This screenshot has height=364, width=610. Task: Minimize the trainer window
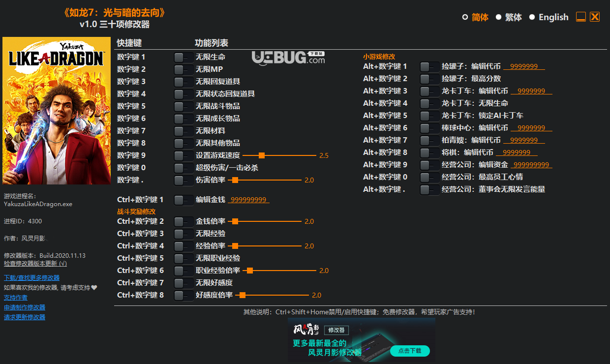click(581, 17)
